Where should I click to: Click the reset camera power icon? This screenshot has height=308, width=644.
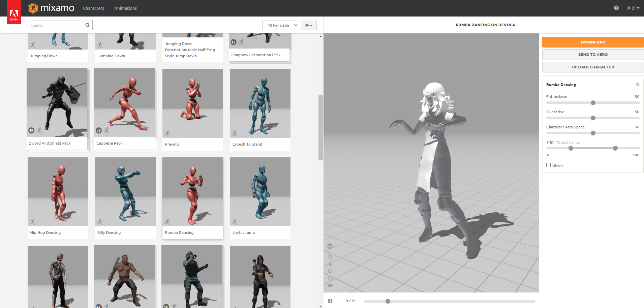[x=330, y=278]
